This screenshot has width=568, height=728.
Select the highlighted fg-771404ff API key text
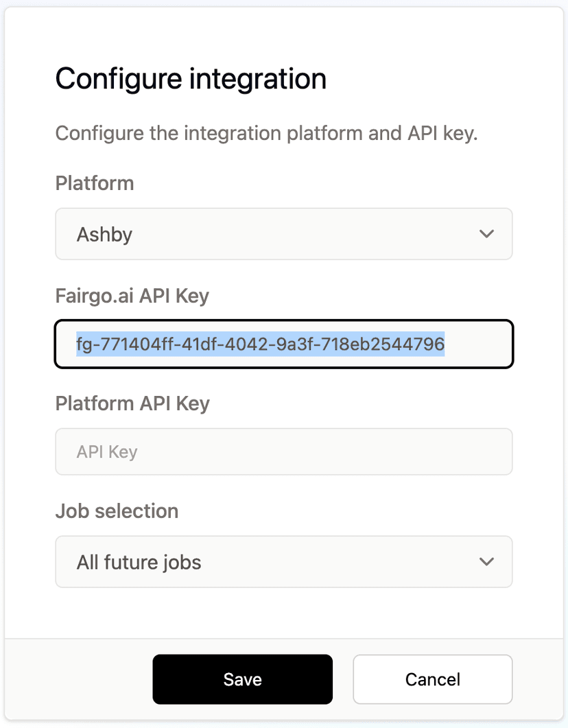click(x=260, y=344)
